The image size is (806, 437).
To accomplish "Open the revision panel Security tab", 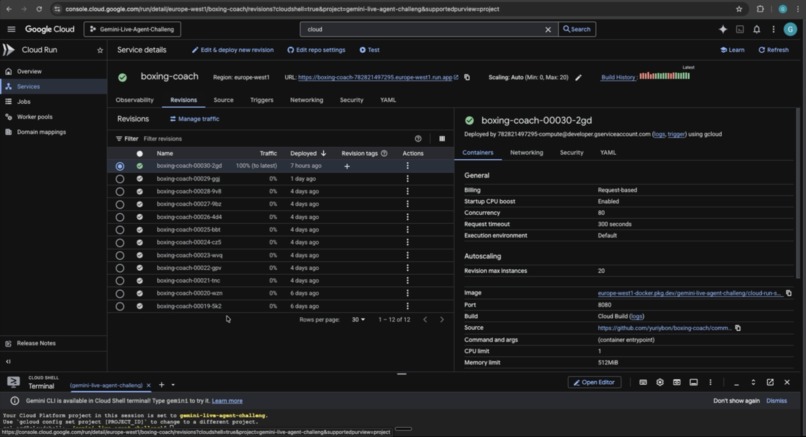I will pos(572,153).
